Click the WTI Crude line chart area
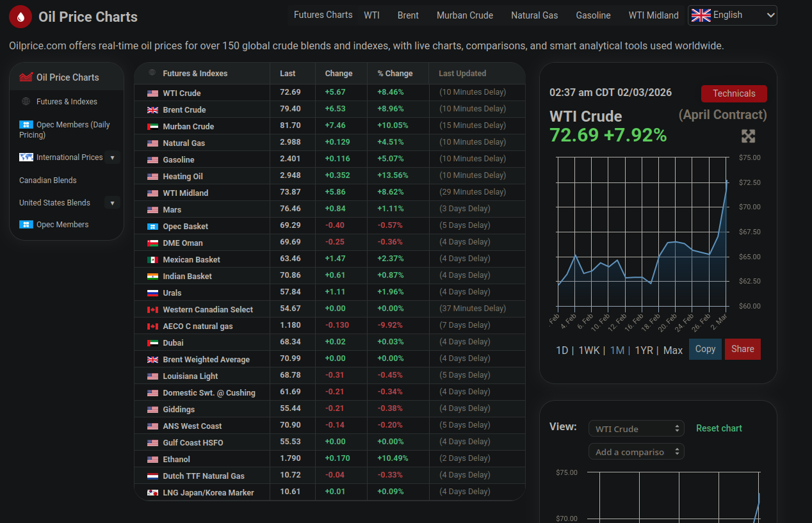 (x=642, y=231)
